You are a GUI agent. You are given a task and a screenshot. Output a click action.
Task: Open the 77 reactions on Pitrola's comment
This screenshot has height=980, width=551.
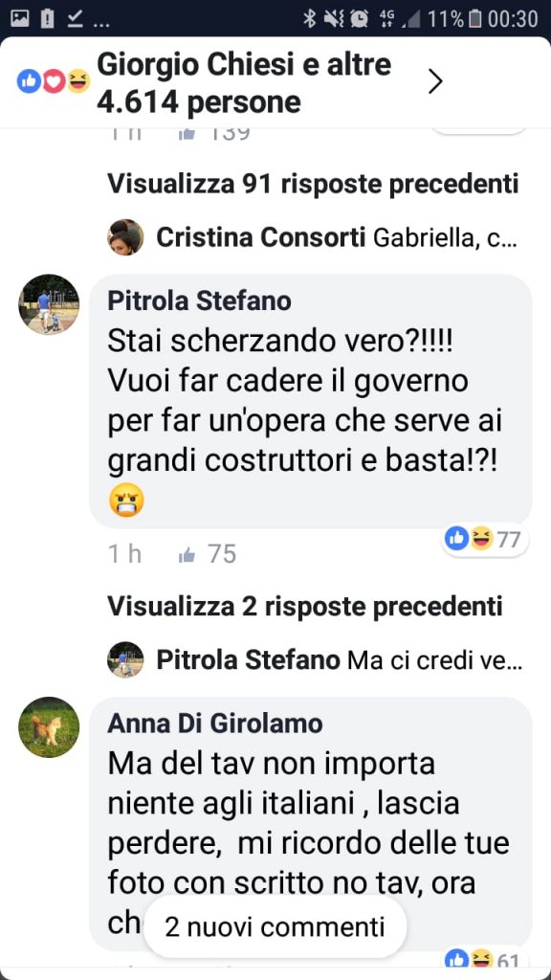click(485, 539)
